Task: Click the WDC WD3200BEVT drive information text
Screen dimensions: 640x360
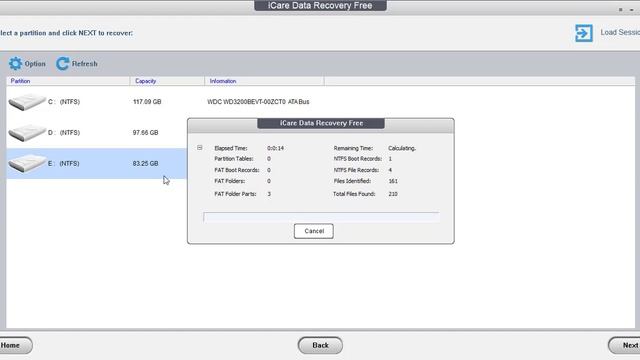Action: [258, 102]
